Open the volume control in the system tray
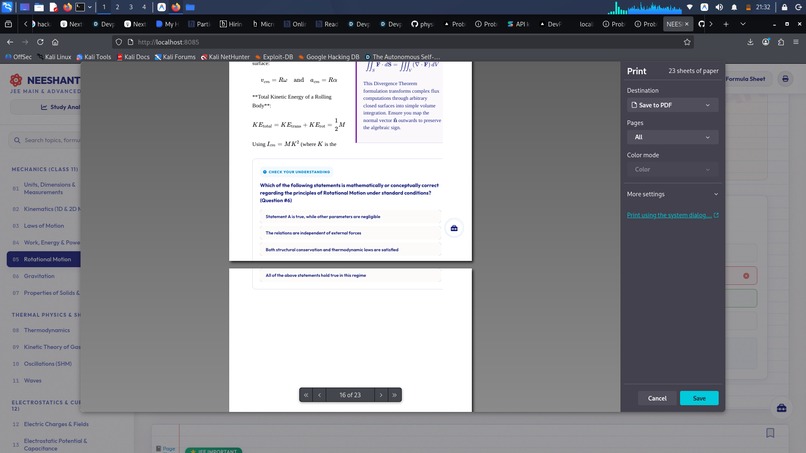 point(719,7)
